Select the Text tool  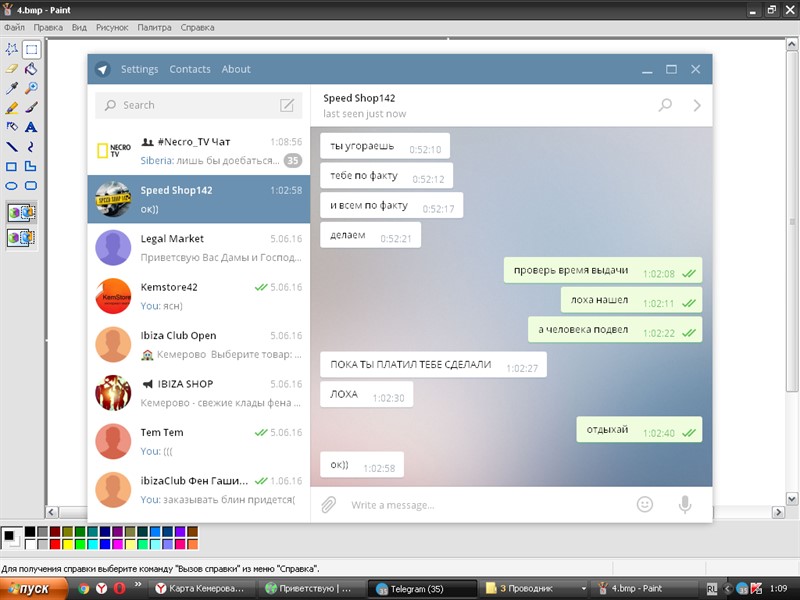click(x=31, y=127)
